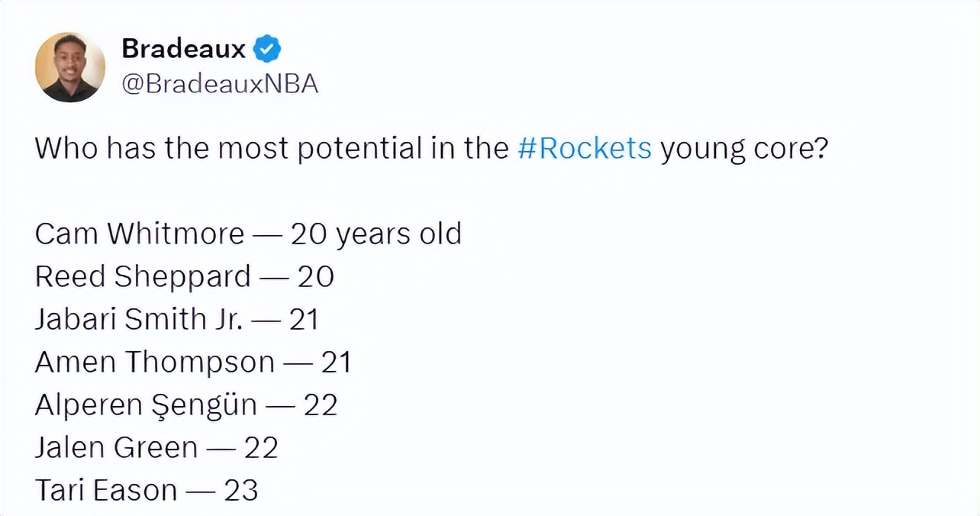The image size is (980, 516).
Task: Click the word 'potential' in the tweet
Action: coord(359,149)
